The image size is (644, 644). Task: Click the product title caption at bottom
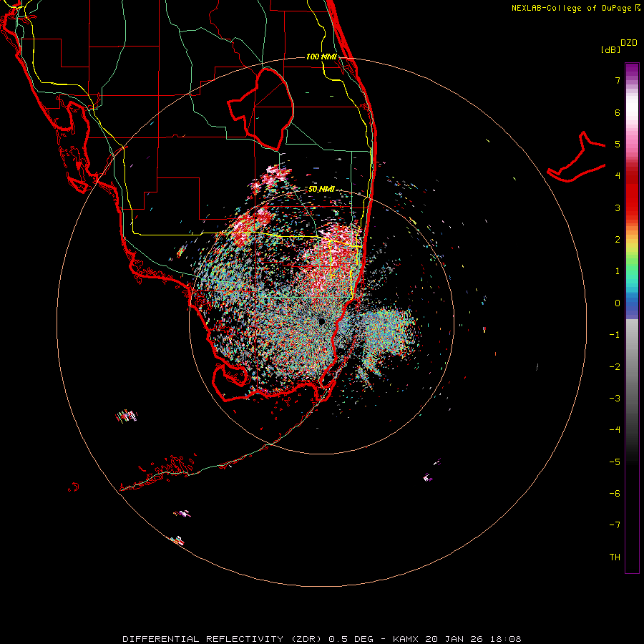322,639
